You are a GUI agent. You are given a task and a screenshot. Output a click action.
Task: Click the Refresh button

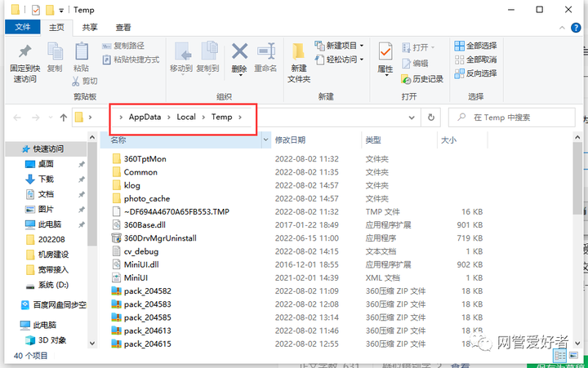point(431,117)
